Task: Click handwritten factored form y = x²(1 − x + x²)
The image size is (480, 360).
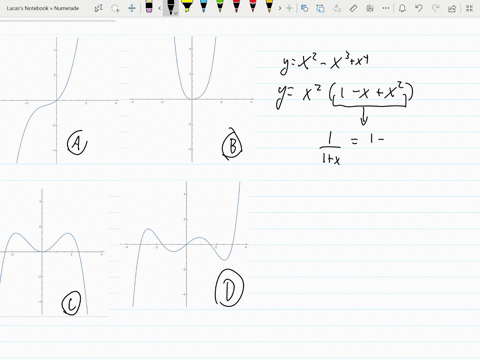Action: [x=345, y=95]
